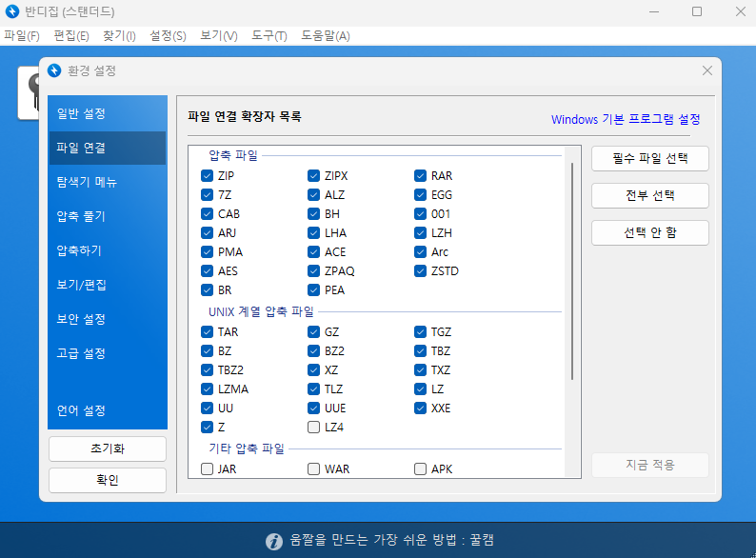This screenshot has width=756, height=558.
Task: Toggle the ZIPX file association
Action: [x=313, y=175]
